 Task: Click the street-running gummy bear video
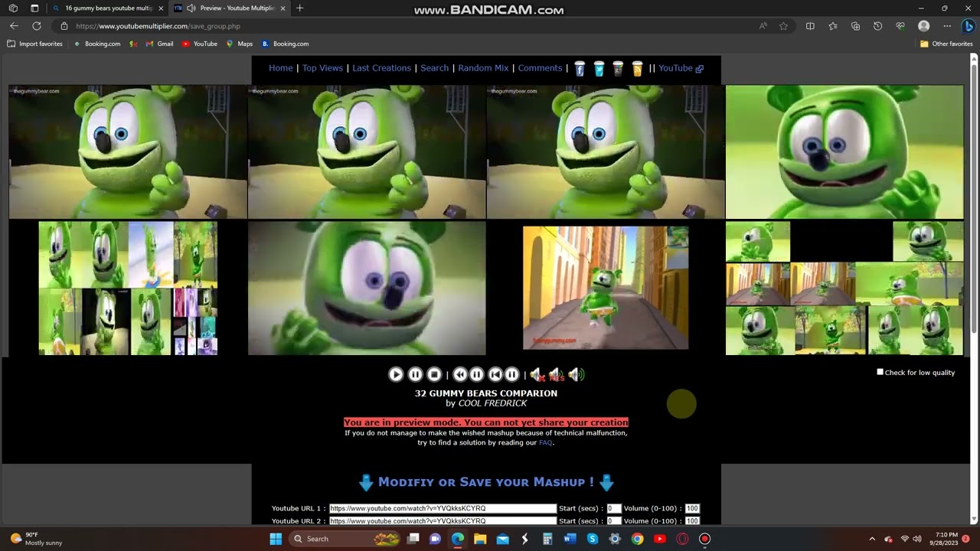[606, 288]
